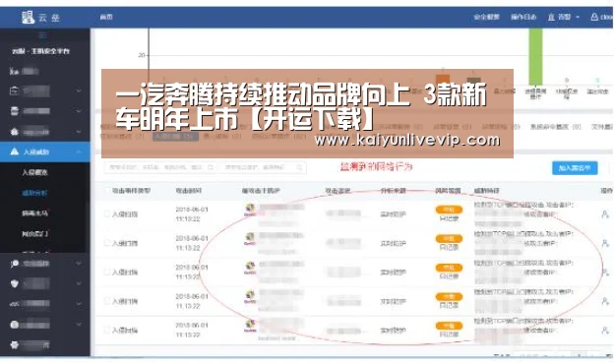Click the 风险等级 column header
614x364 pixels.
point(448,191)
